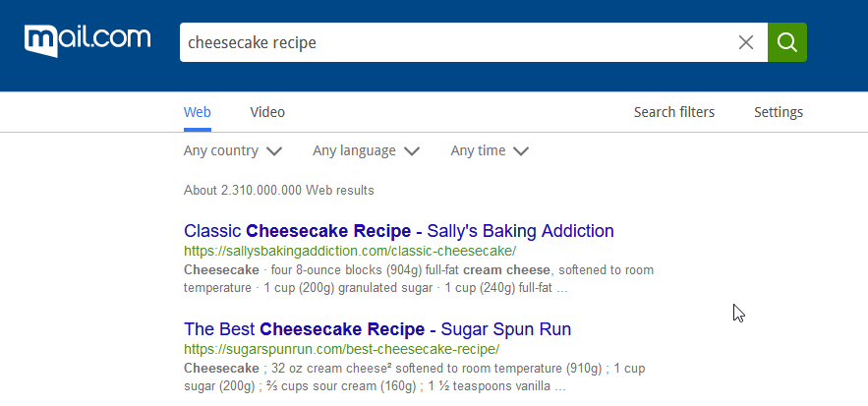Open The Best Cheesecake Recipe Sugar Spun Run
Image resolution: width=868 pixels, height=406 pixels.
[376, 329]
